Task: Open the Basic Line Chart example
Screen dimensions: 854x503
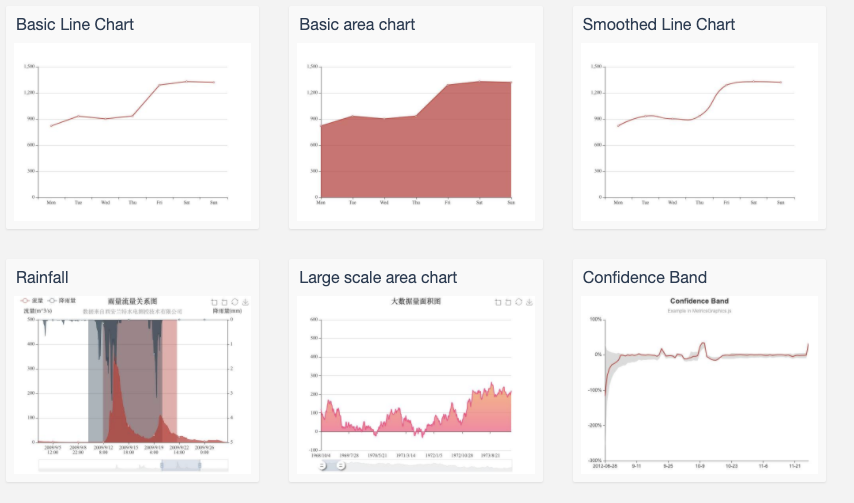Action: coord(75,24)
